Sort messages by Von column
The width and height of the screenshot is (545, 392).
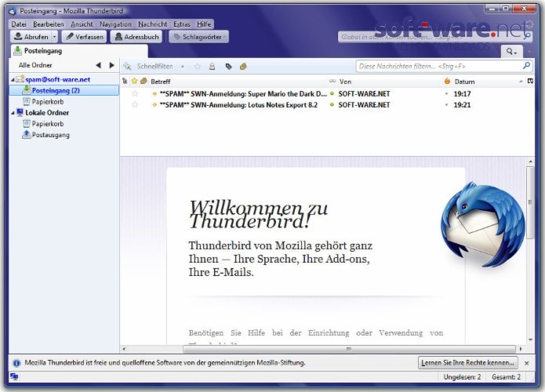point(389,82)
